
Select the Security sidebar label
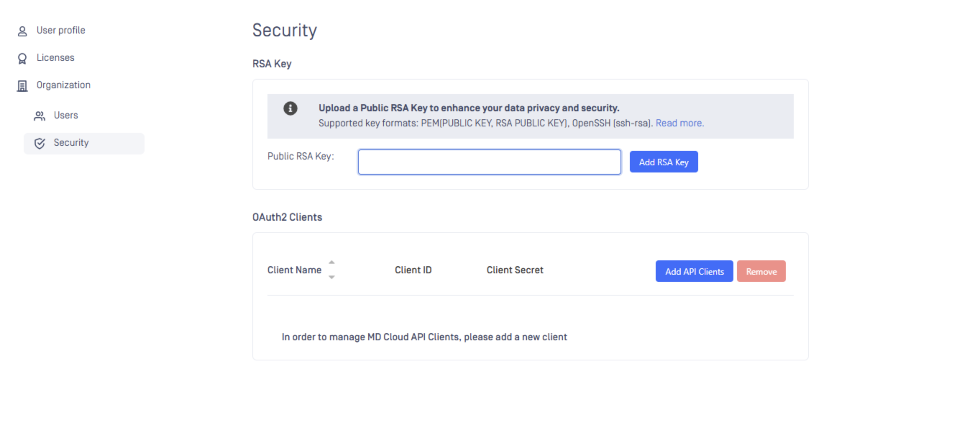(x=71, y=143)
